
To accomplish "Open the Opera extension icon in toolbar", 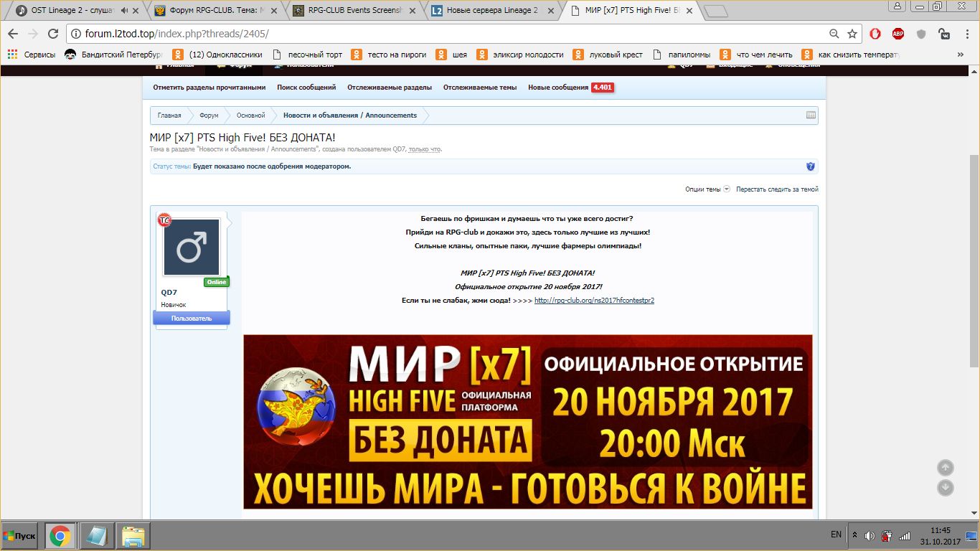I will 875,34.
